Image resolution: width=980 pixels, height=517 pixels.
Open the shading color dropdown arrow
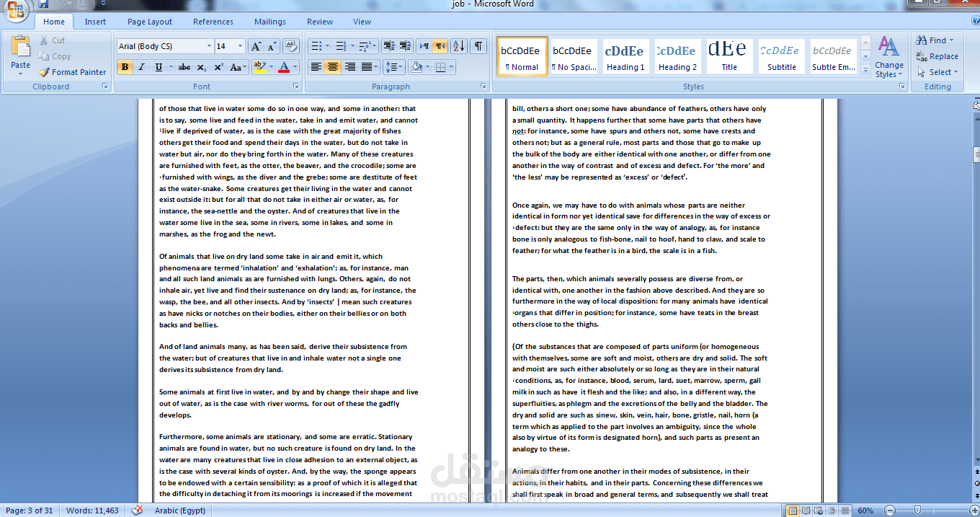tap(428, 67)
